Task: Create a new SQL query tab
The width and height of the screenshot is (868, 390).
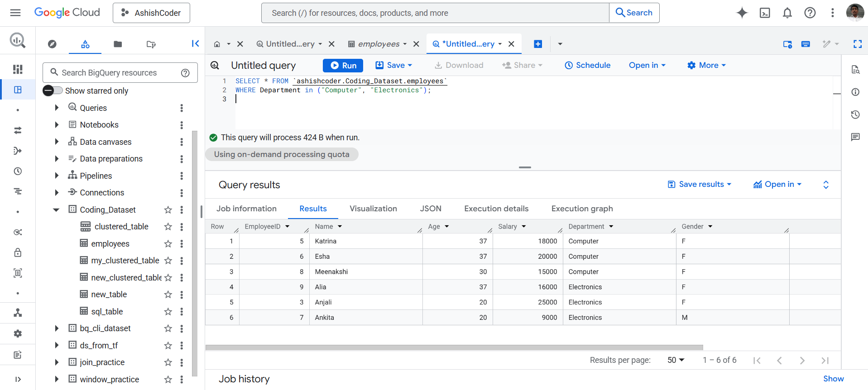Action: [538, 44]
